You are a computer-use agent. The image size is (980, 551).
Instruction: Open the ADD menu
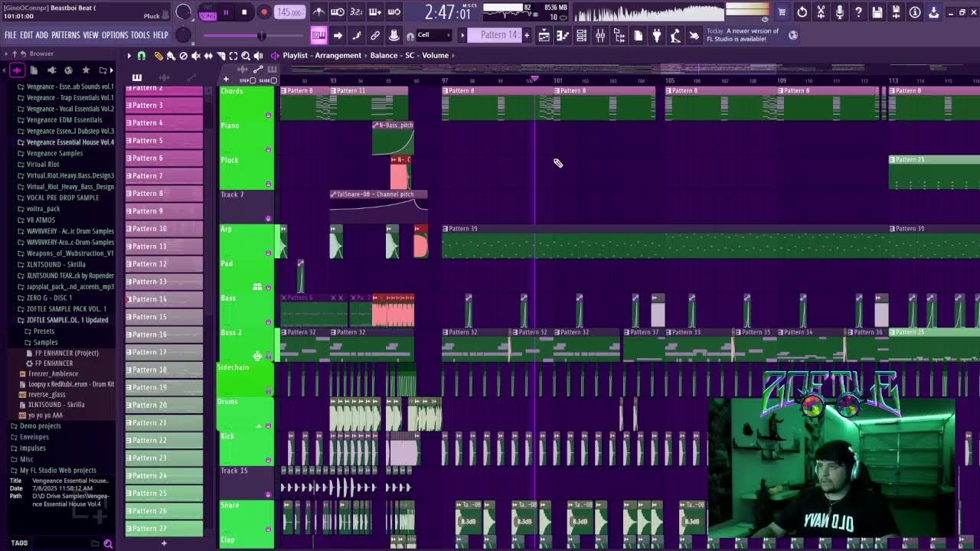coord(41,35)
